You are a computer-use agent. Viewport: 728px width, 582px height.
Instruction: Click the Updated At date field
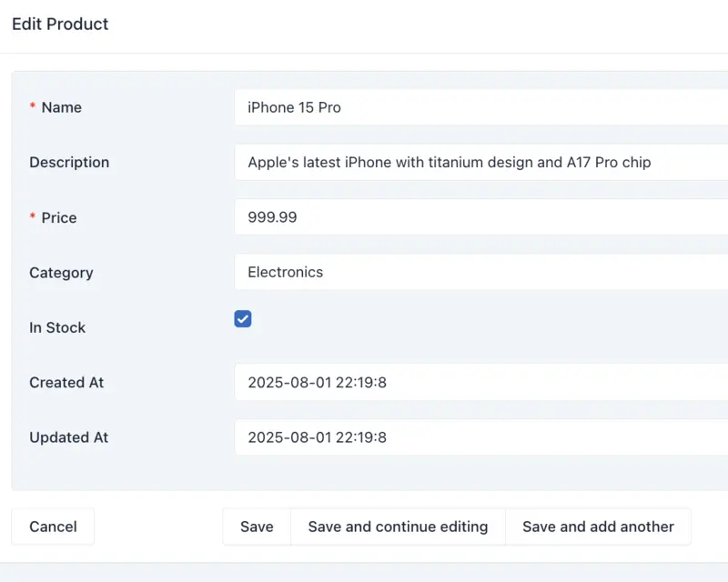(481, 437)
